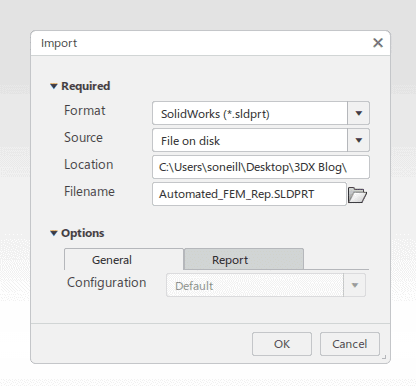416x386 pixels.
Task: Close the Import dialog with the X
Action: click(378, 43)
